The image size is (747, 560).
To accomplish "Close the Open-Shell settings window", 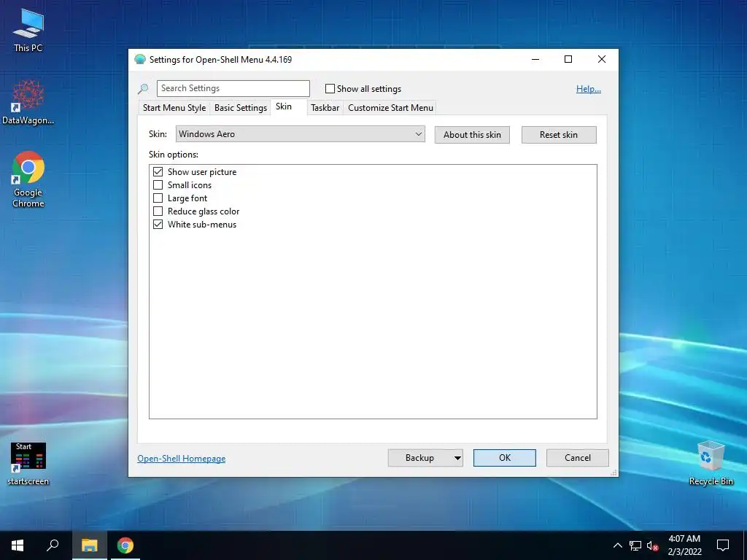I will [x=602, y=60].
